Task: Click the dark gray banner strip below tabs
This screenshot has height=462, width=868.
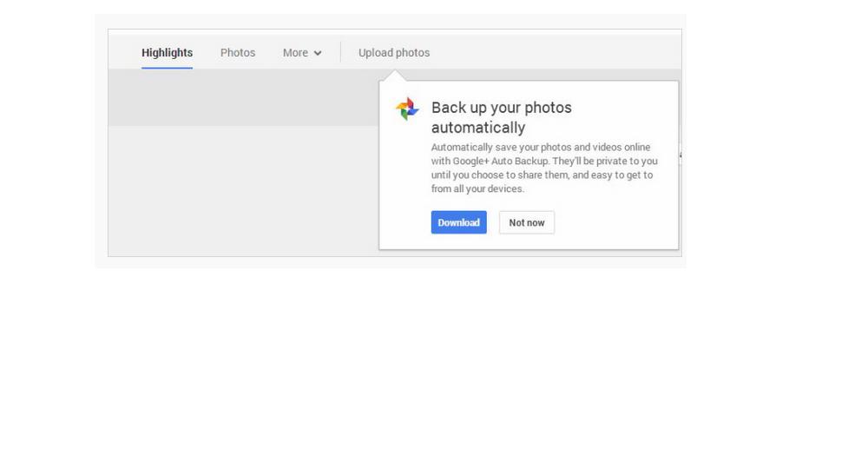Action: coord(244,97)
